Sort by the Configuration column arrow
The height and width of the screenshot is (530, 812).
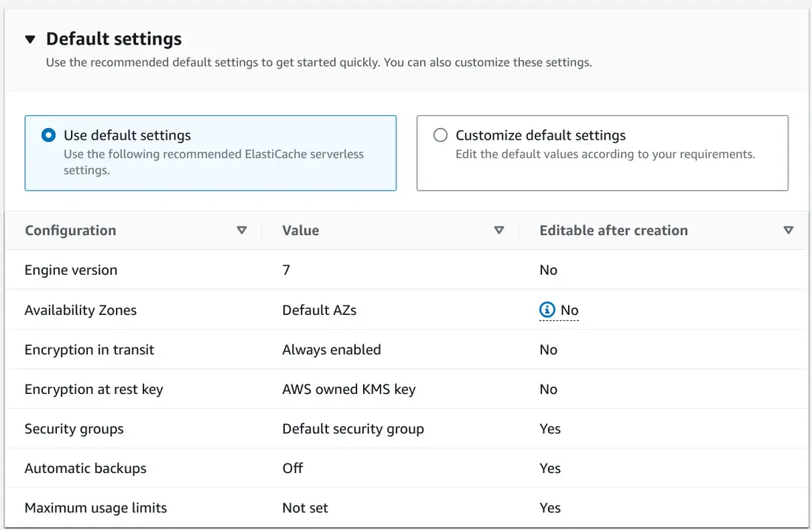tap(241, 230)
